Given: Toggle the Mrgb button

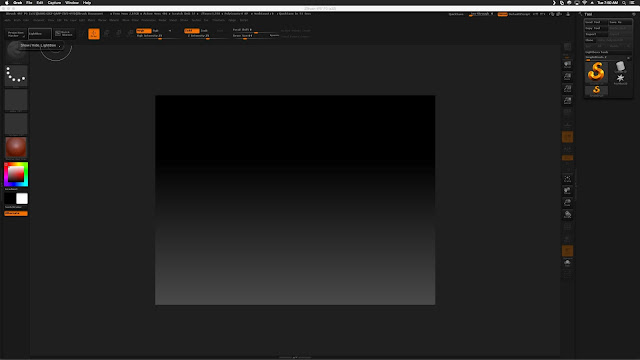Looking at the screenshot, I should click(x=144, y=31).
